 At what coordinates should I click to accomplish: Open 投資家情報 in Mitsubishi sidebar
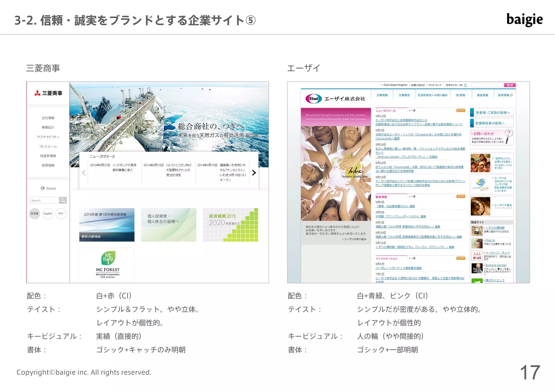tap(48, 156)
